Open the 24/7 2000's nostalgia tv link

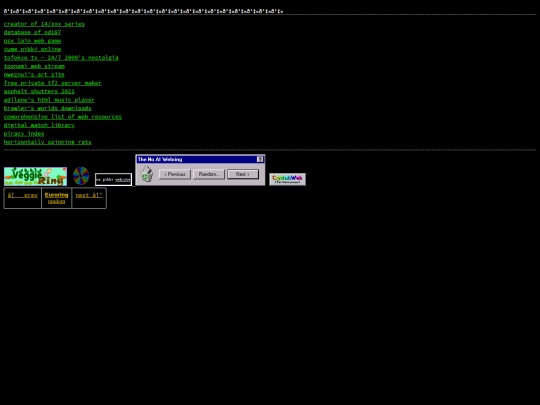click(x=61, y=58)
